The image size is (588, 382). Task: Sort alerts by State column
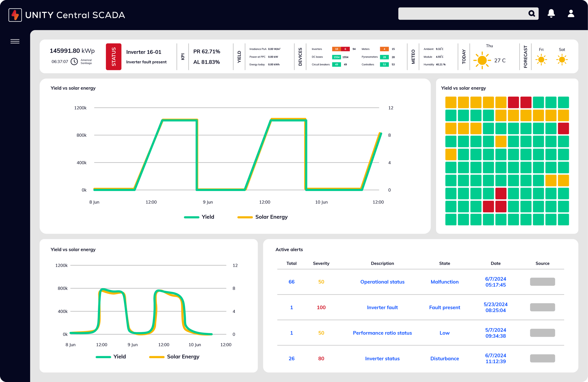coord(445,263)
